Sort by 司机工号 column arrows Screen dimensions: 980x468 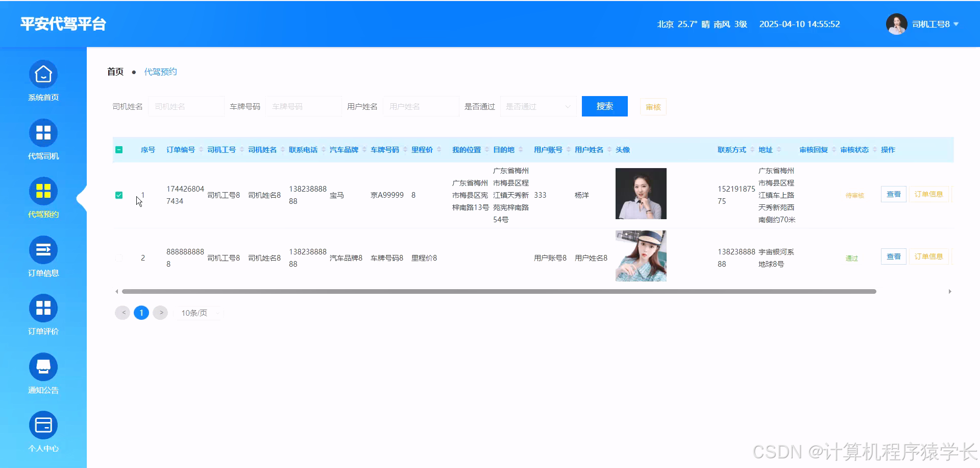(241, 150)
